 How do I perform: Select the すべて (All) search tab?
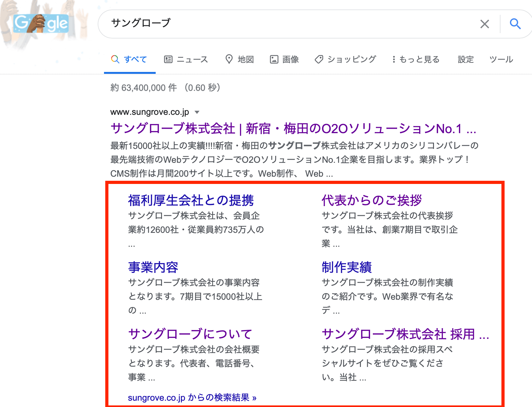coord(130,59)
